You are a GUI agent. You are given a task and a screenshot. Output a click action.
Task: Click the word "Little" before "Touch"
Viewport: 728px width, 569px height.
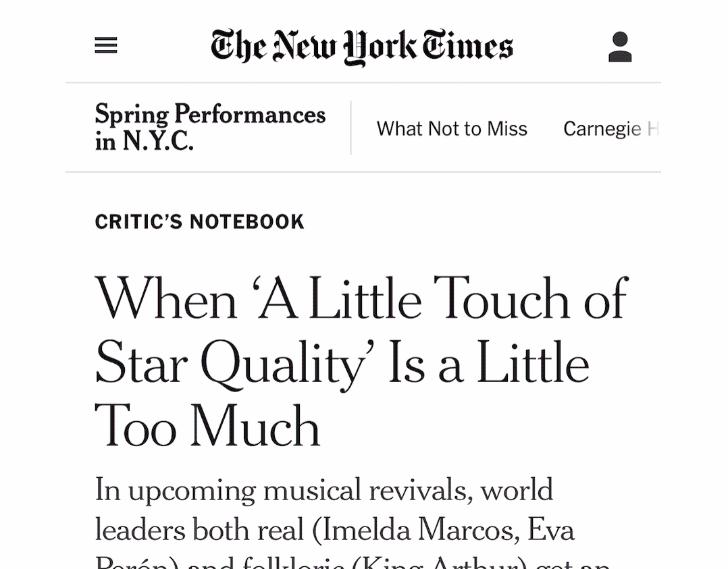click(x=365, y=298)
